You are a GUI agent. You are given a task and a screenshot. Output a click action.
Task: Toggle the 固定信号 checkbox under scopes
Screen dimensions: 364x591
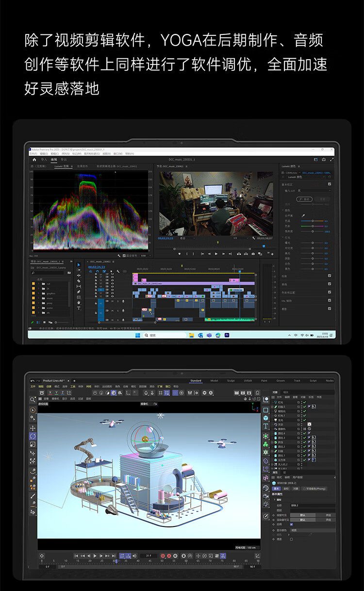coord(124,256)
